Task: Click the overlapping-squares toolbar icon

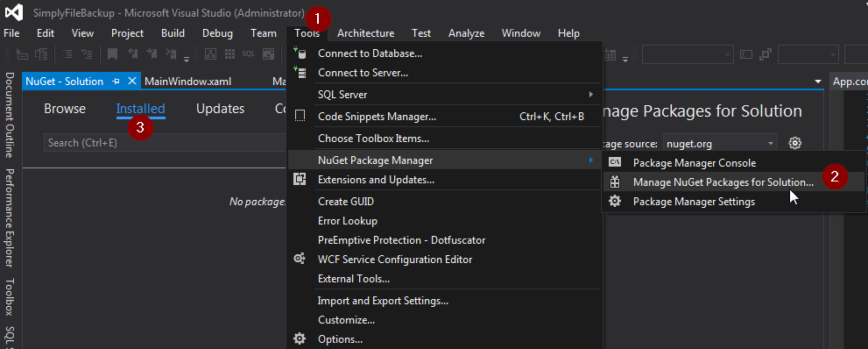Action: tap(766, 54)
